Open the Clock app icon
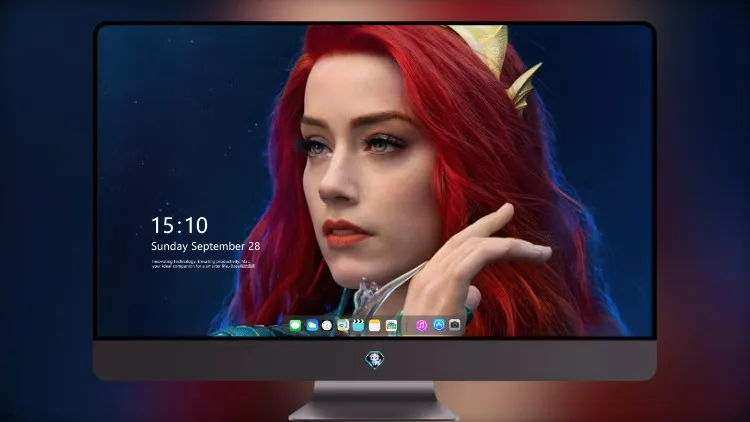Viewport: 750px width, 422px height. point(327,326)
